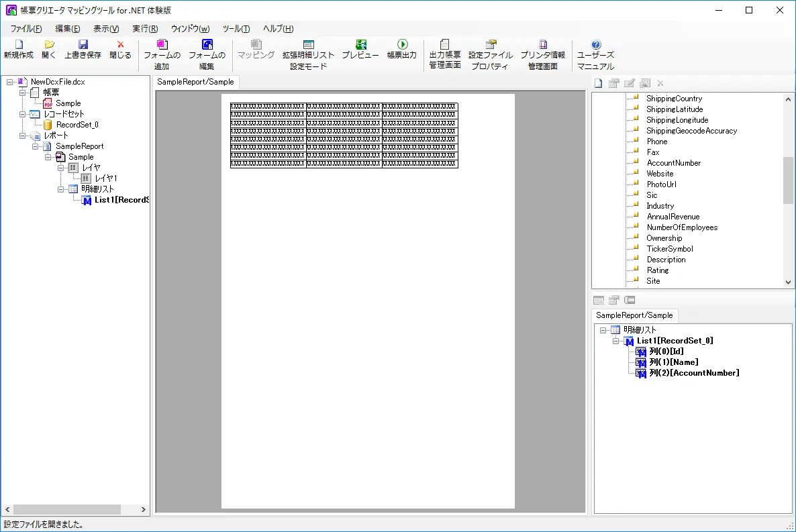Open 拡張明細リスト設定モード toolbar icon
Image resolution: width=796 pixels, height=532 pixels.
(308, 44)
